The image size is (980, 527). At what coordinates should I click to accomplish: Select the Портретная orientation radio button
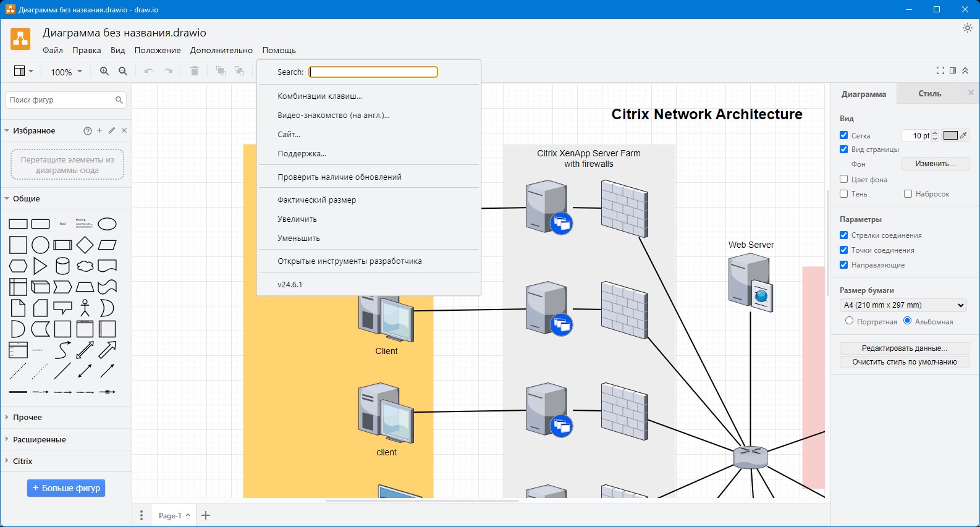click(850, 321)
